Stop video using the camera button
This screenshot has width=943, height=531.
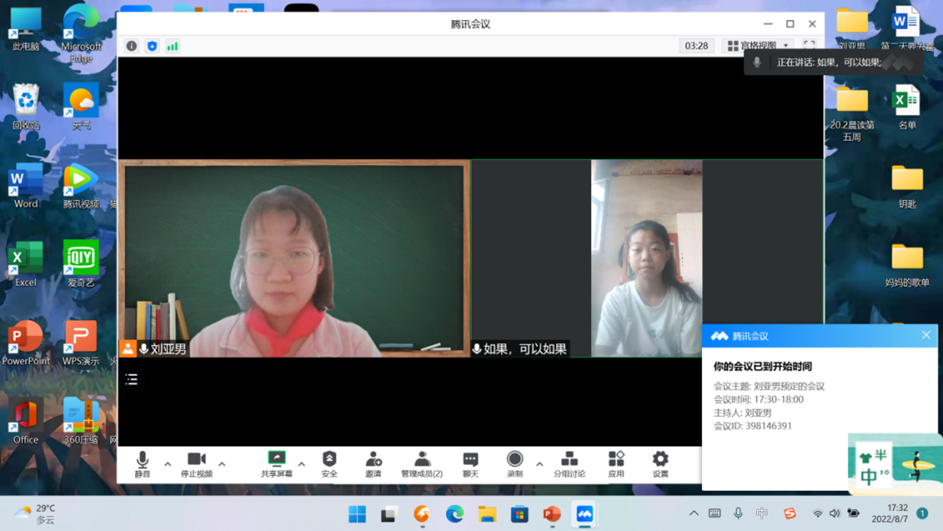point(196,463)
